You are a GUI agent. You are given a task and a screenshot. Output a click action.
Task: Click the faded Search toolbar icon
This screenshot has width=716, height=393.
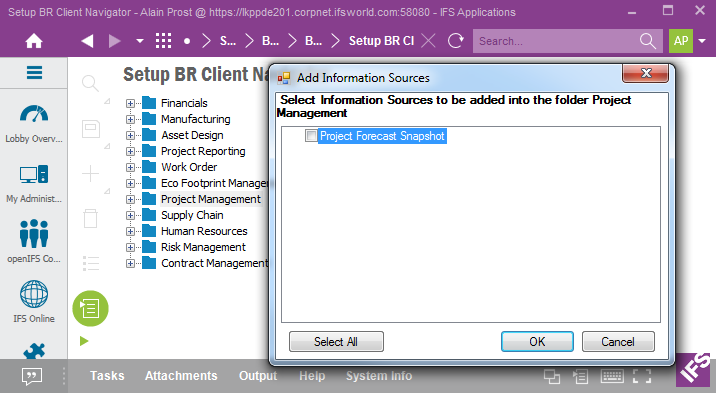click(90, 84)
